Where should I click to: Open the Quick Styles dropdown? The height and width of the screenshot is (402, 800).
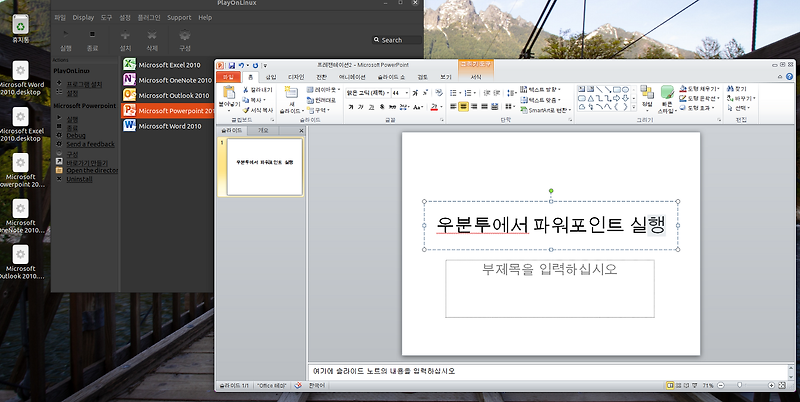pyautogui.click(x=667, y=99)
